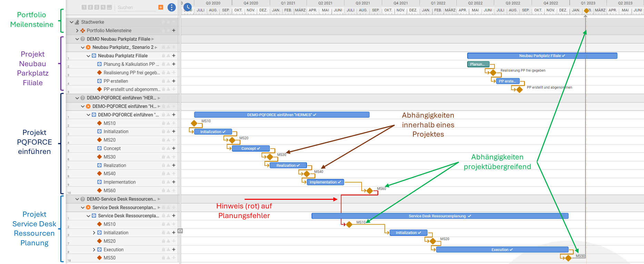
Task: Click the Implementation Gantt bar
Action: point(325,182)
